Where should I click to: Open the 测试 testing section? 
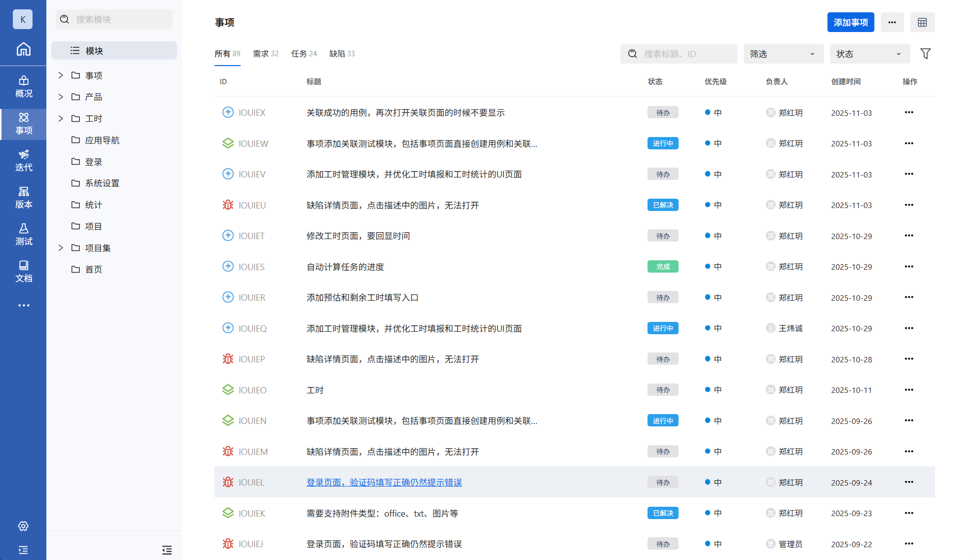click(23, 234)
